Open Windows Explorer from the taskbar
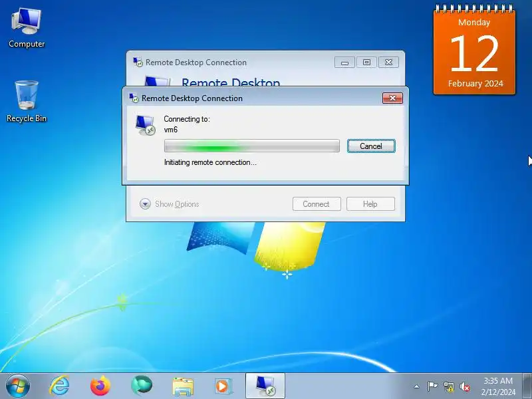The width and height of the screenshot is (532, 399). pyautogui.click(x=183, y=386)
